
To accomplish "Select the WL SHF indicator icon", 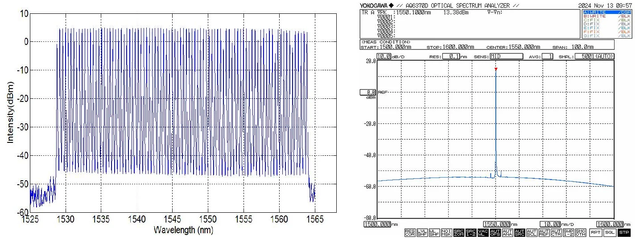I will 434,232.
